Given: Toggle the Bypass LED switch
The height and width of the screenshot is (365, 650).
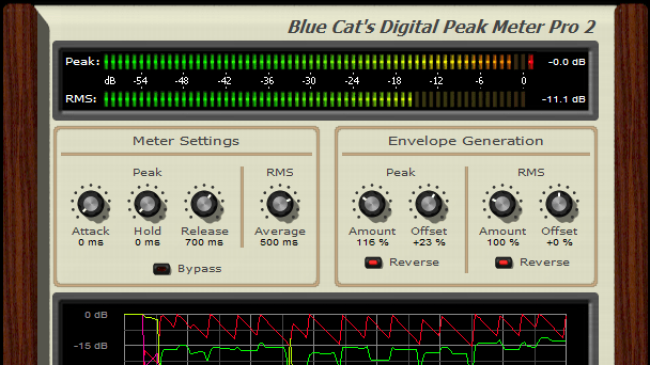Looking at the screenshot, I should [162, 269].
